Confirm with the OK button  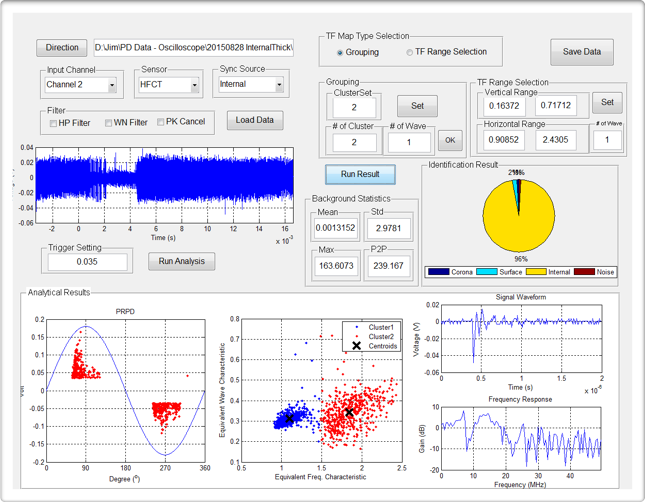coord(449,141)
